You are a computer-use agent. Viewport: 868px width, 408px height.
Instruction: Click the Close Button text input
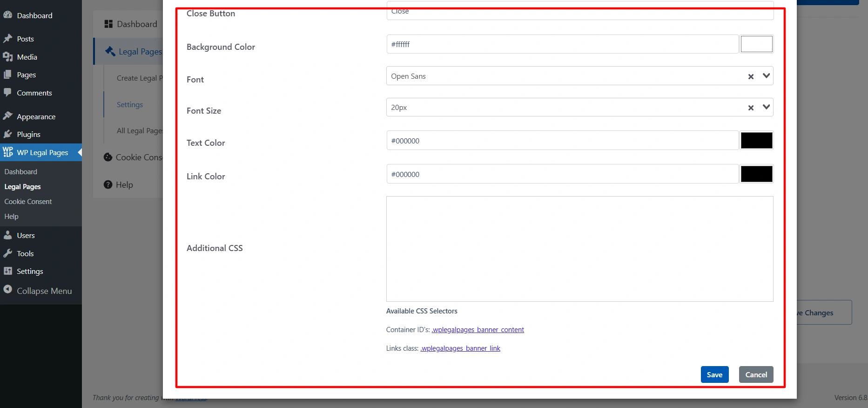click(580, 11)
